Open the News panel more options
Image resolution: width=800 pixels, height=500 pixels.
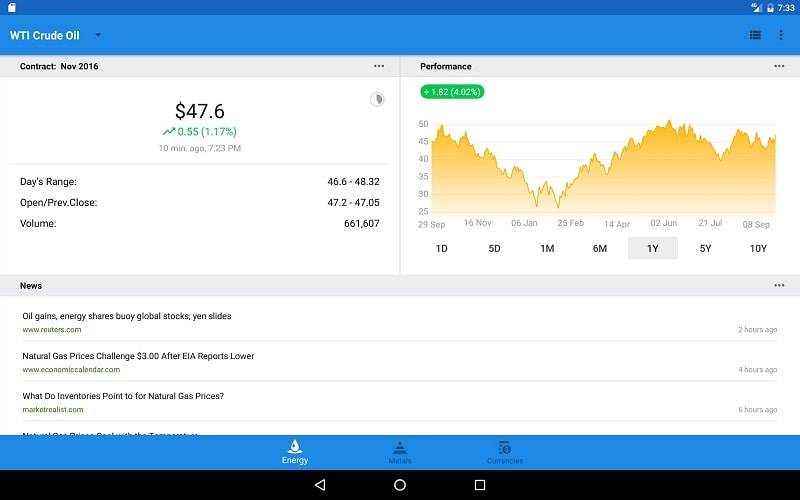779,285
